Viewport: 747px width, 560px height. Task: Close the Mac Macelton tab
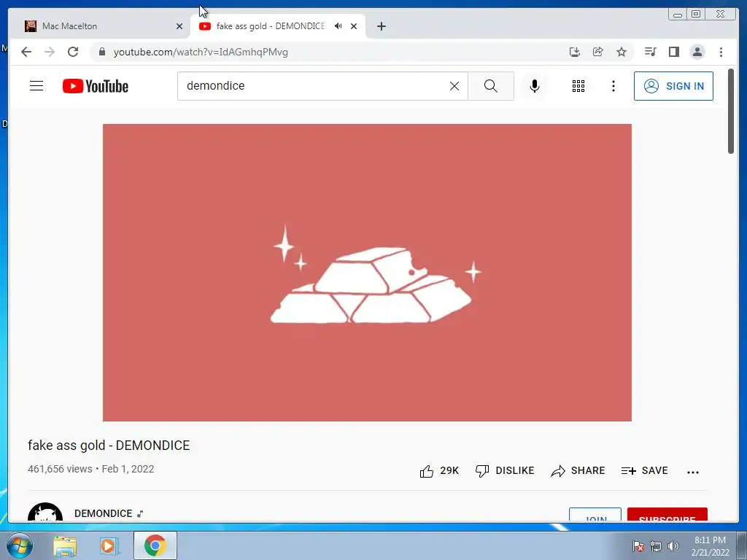179,26
